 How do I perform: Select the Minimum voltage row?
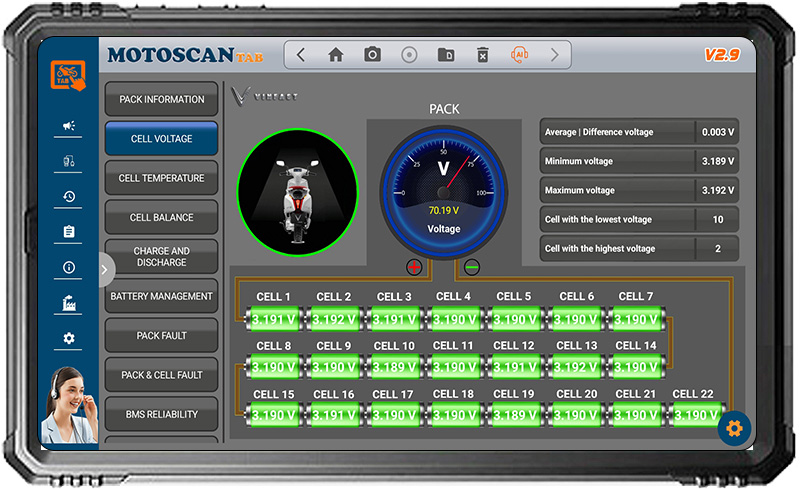coord(639,161)
